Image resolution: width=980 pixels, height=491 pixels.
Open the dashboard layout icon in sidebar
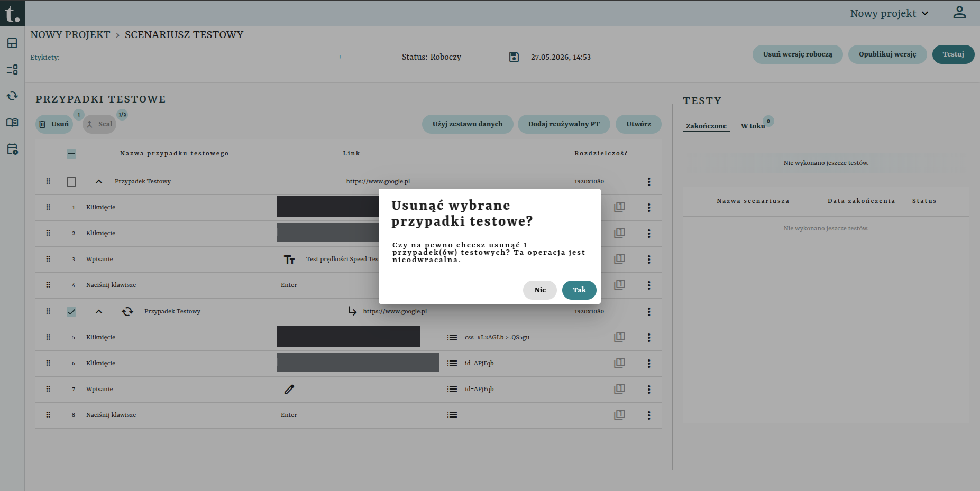12,43
